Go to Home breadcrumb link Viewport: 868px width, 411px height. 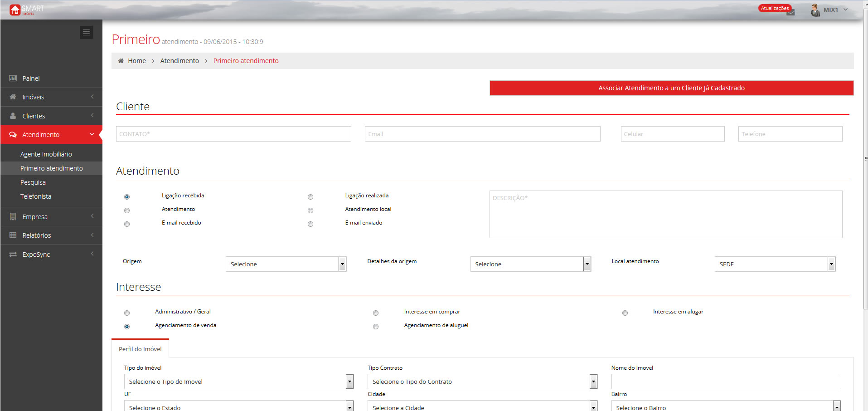136,61
